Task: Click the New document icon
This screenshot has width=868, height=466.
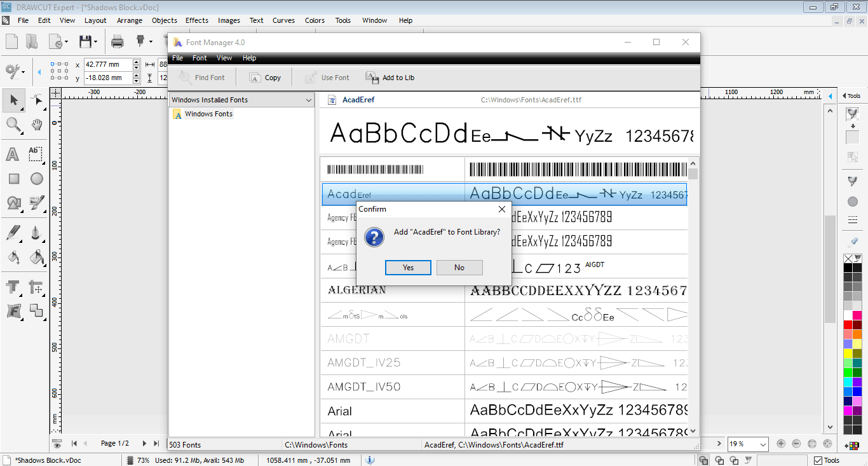Action: pyautogui.click(x=11, y=42)
